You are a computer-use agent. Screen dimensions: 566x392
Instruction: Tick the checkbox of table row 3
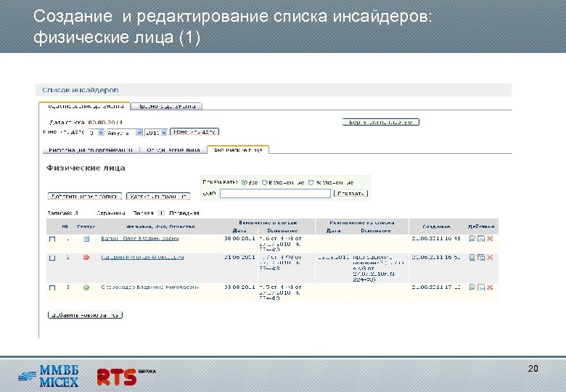pos(52,288)
